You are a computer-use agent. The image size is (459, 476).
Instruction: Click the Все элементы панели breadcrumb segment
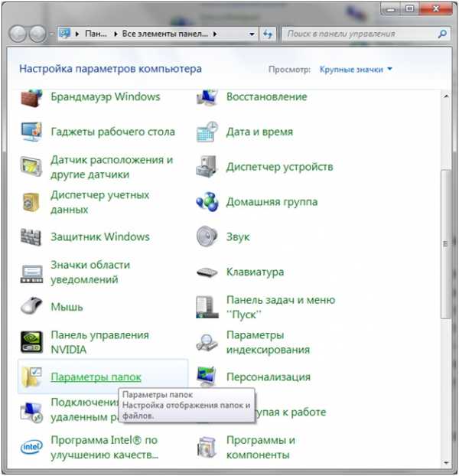[x=164, y=34]
